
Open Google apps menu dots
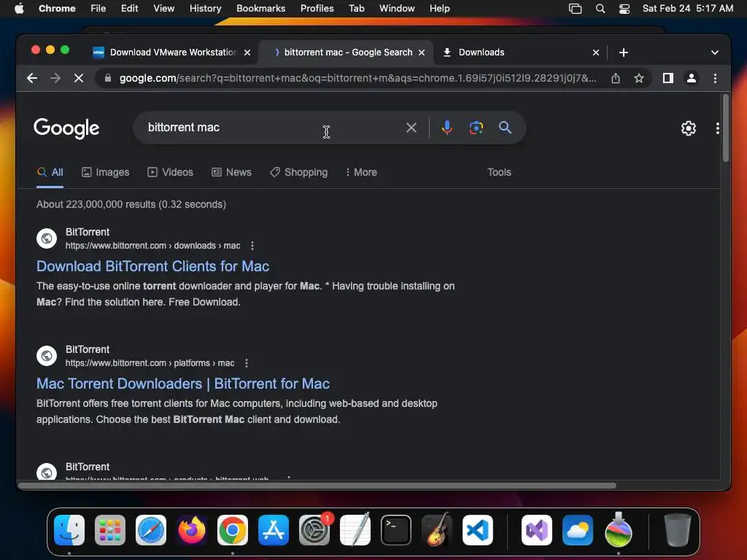point(717,128)
